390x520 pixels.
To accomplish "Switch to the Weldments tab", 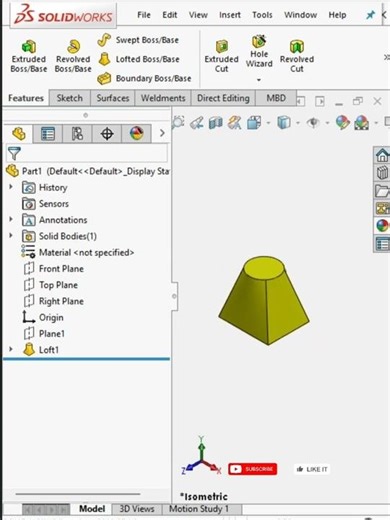I will tap(163, 98).
